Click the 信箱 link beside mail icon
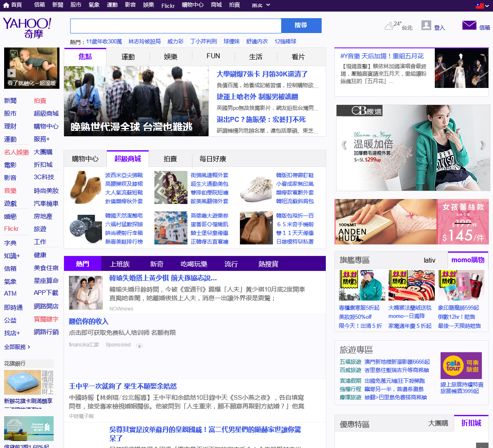Image resolution: width=493 pixels, height=448 pixels. point(484,28)
